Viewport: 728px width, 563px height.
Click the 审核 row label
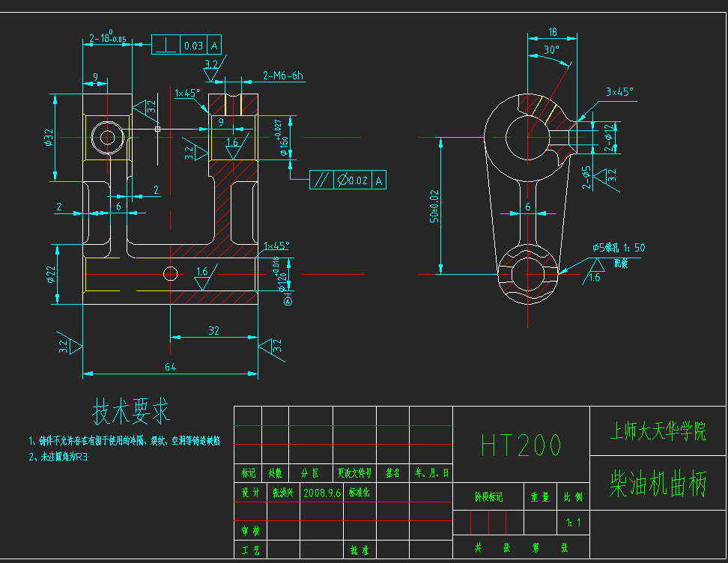click(251, 531)
